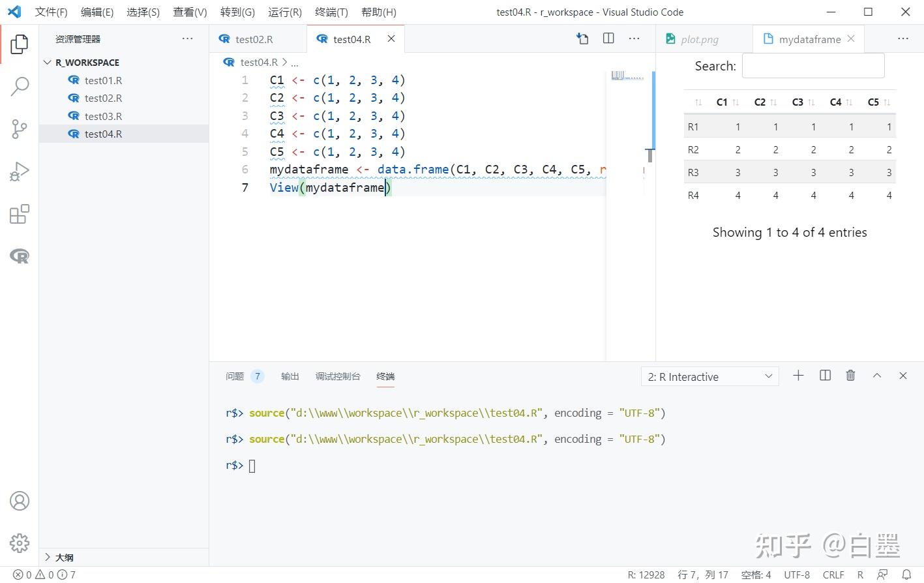Split the editor with the split icon
This screenshot has height=583, width=924.
pyautogui.click(x=608, y=38)
